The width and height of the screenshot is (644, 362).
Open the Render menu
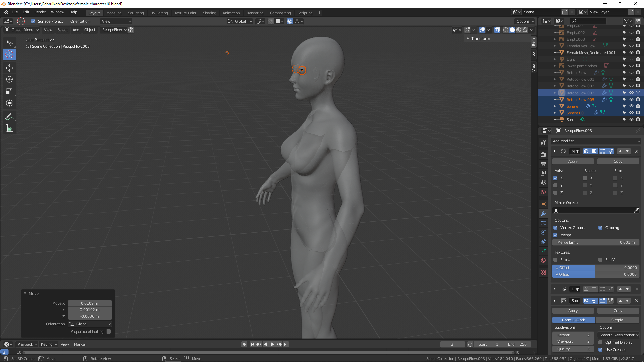coord(40,12)
